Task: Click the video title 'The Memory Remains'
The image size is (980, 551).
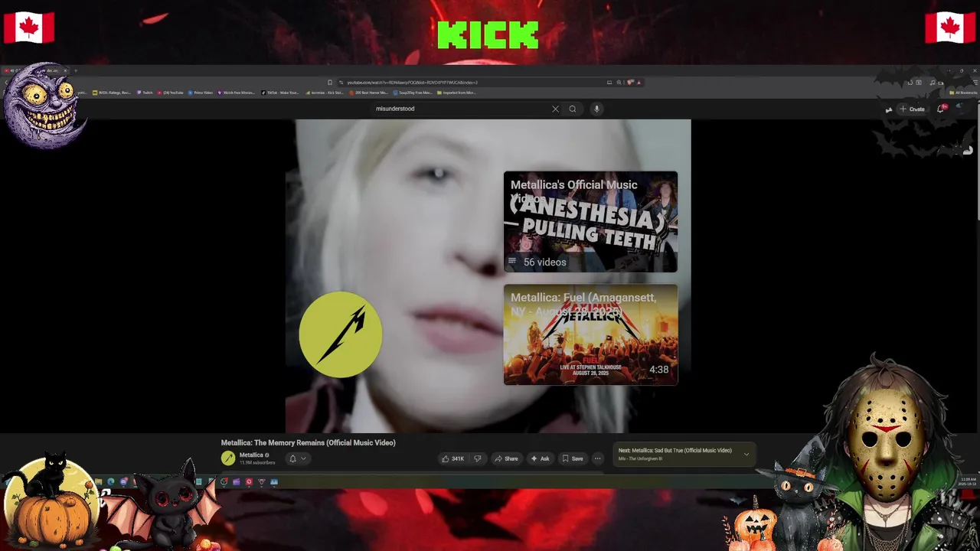Action: (308, 442)
